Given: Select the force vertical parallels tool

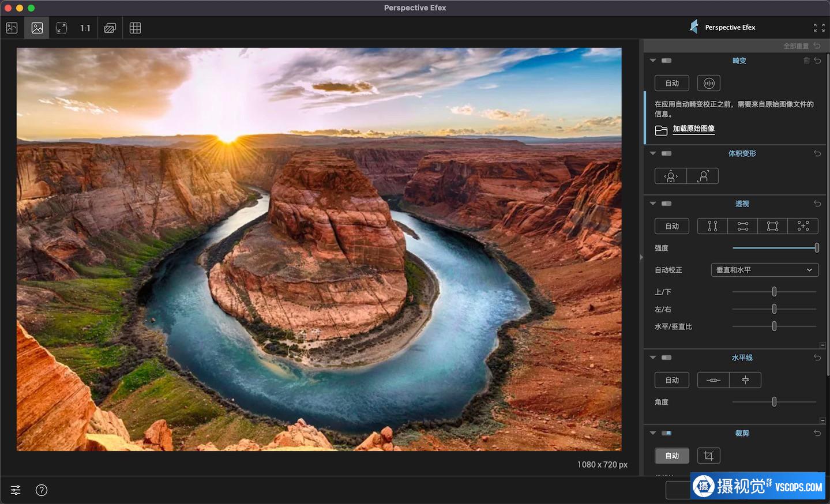Looking at the screenshot, I should [712, 226].
